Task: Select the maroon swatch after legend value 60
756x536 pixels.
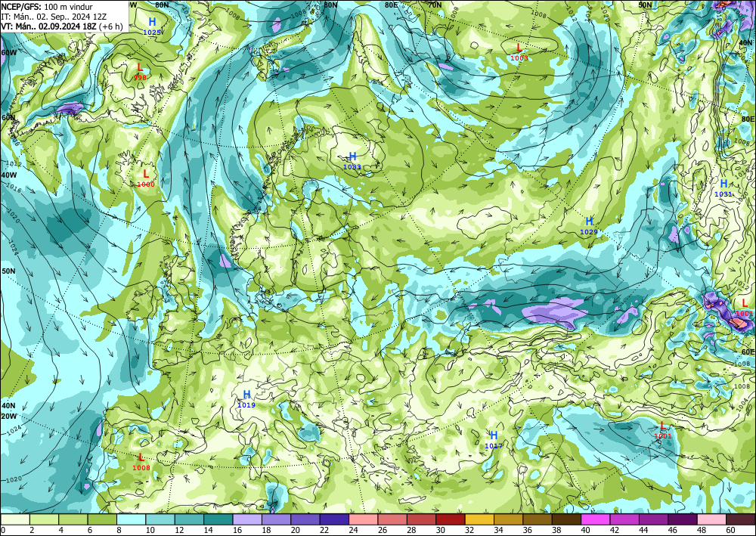Action: tap(741, 519)
